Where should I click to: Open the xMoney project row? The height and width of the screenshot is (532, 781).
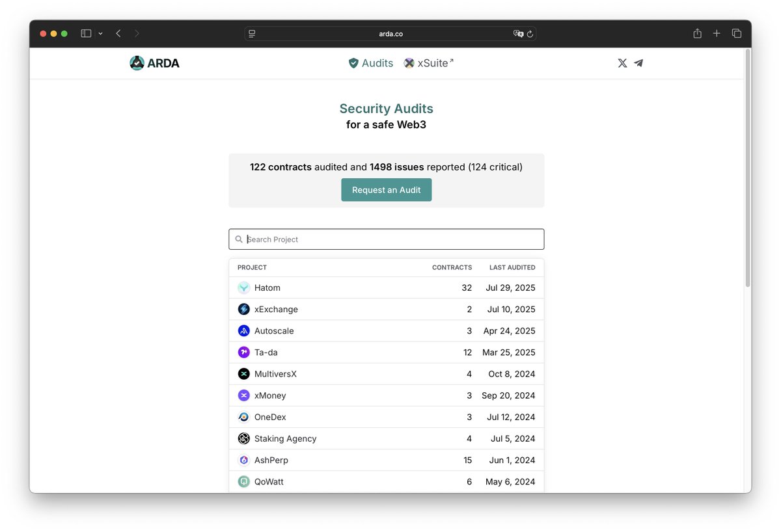click(387, 395)
